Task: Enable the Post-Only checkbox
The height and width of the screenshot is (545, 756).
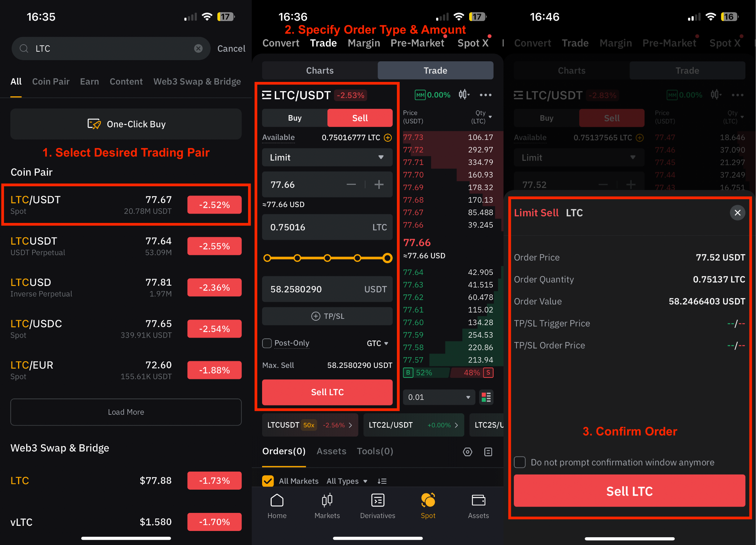Action: click(267, 343)
